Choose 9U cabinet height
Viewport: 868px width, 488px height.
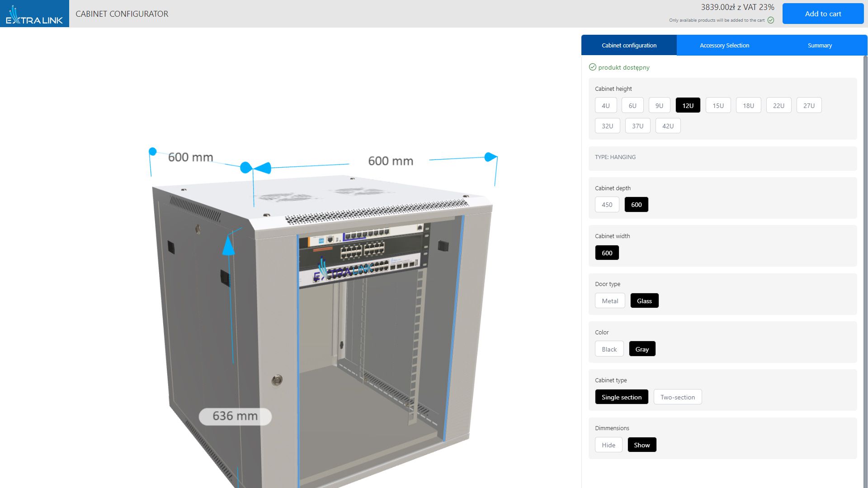659,106
